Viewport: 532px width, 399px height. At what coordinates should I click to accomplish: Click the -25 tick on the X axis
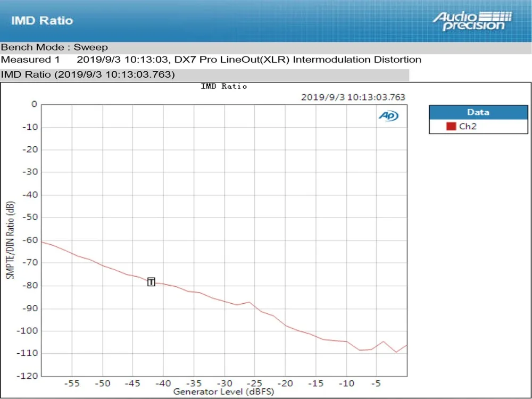tap(254, 384)
